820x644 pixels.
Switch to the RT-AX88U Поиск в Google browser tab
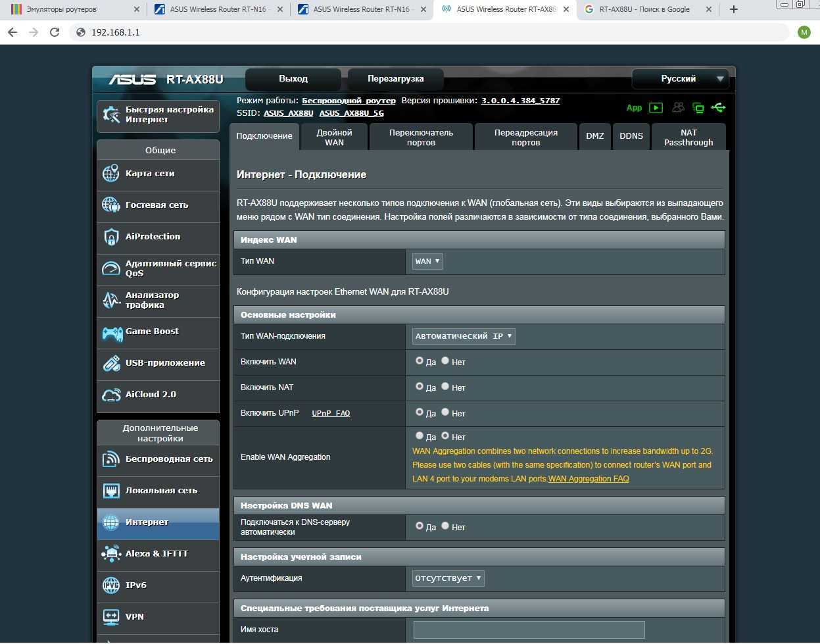tap(647, 9)
